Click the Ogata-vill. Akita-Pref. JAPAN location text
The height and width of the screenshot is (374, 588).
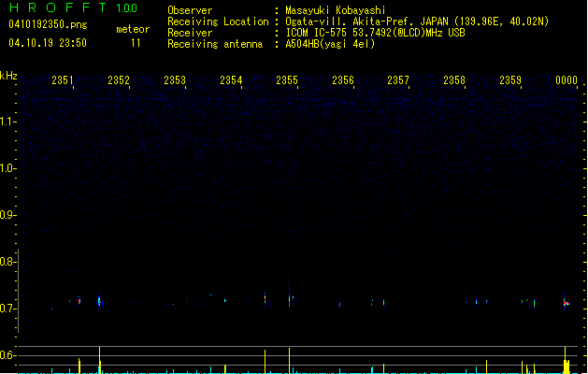417,22
